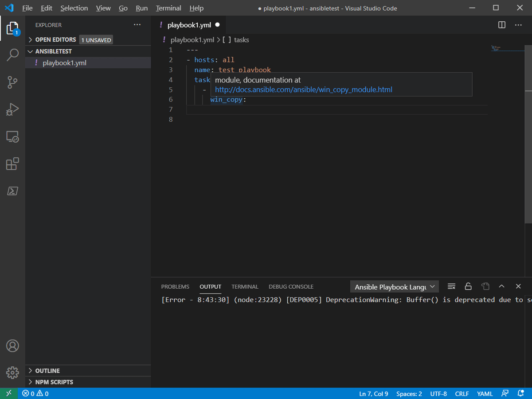This screenshot has height=399, width=532.
Task: Click the feedback icon in status bar
Action: tap(505, 393)
